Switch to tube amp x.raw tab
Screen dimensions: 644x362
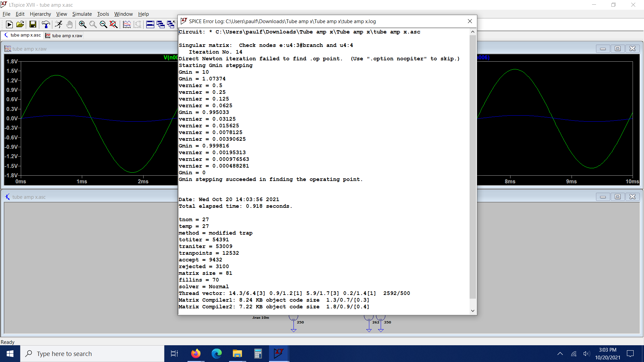coord(64,36)
